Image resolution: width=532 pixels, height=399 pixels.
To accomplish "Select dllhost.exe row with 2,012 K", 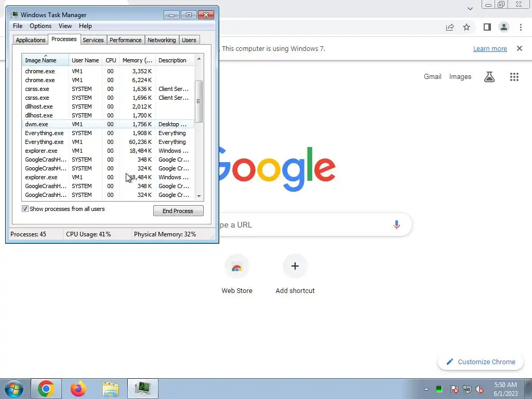I will [x=109, y=107].
